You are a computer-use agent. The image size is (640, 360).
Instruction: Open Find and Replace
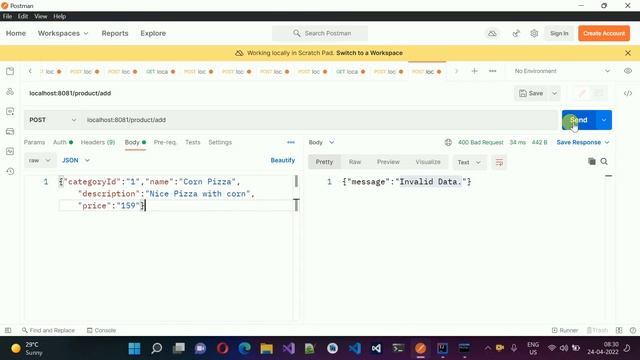[48, 330]
